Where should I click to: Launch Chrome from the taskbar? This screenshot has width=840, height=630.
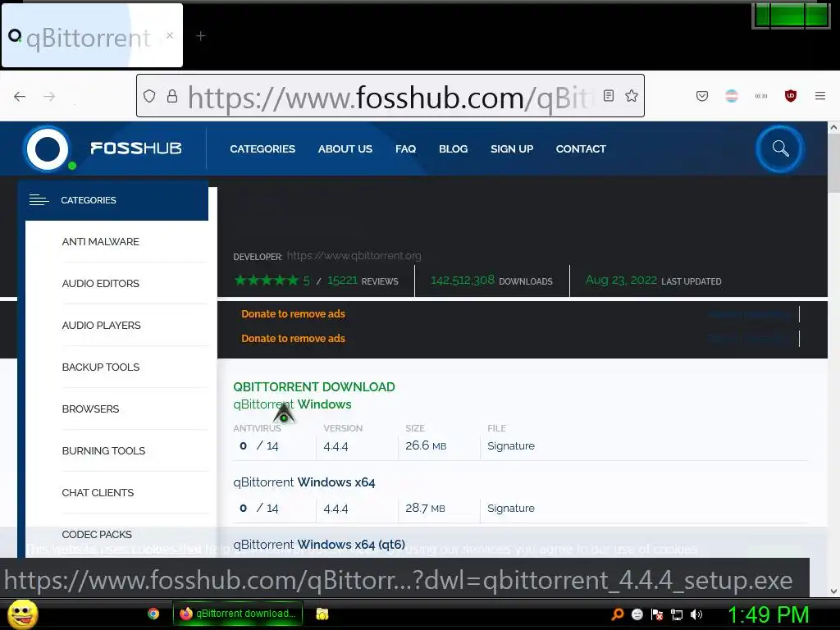coord(153,614)
